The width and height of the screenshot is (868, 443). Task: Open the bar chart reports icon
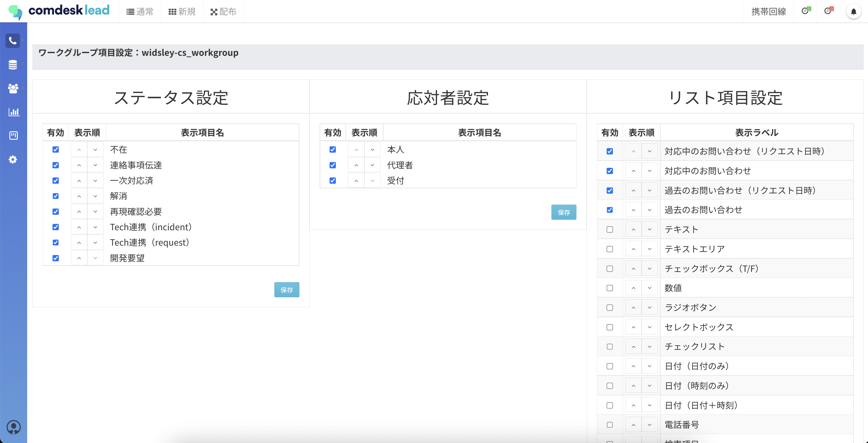[14, 112]
